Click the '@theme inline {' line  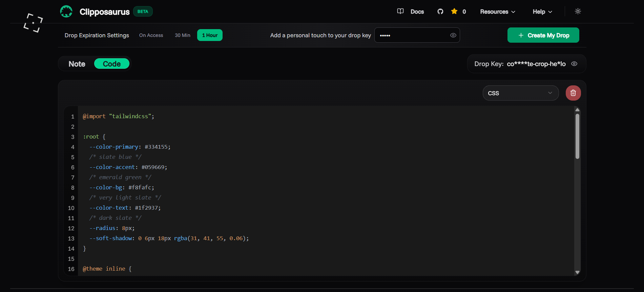tap(107, 269)
